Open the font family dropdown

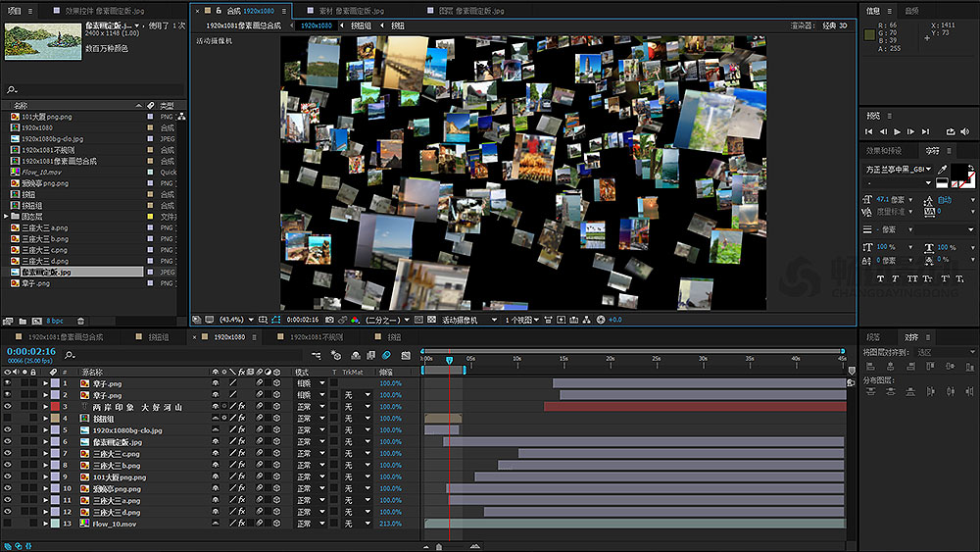coord(898,169)
